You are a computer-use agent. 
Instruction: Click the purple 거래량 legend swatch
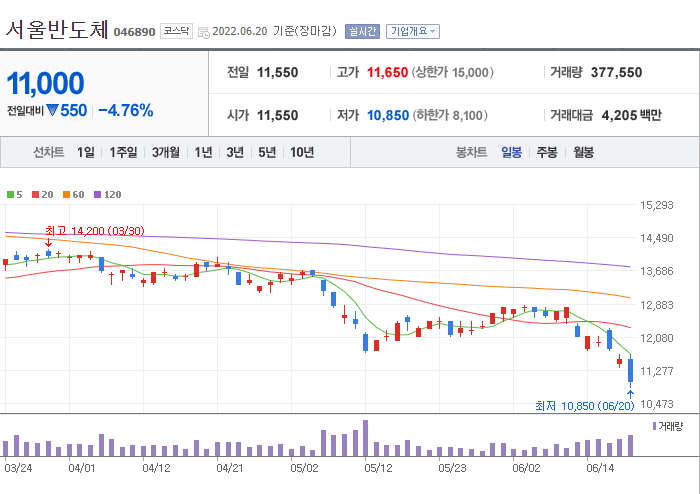[654, 426]
